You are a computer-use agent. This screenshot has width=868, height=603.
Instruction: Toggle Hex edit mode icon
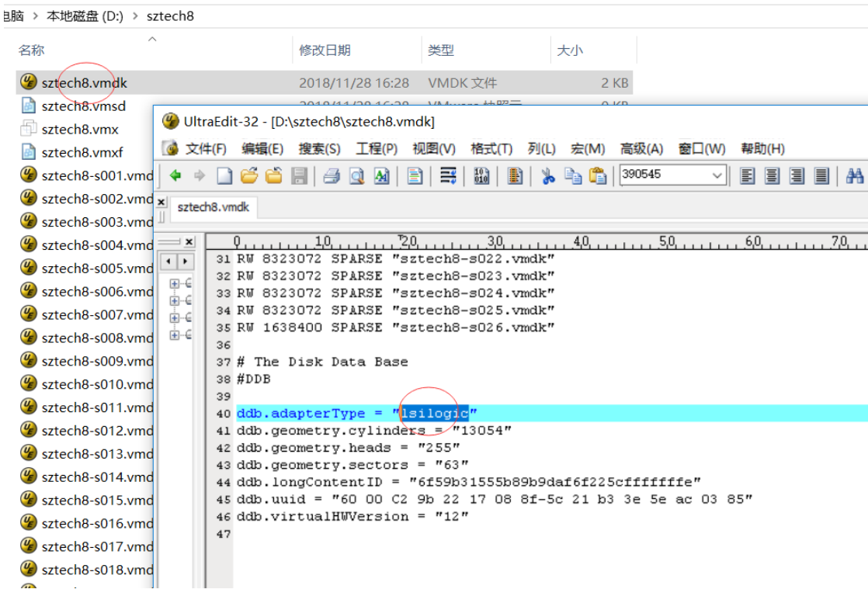(481, 176)
